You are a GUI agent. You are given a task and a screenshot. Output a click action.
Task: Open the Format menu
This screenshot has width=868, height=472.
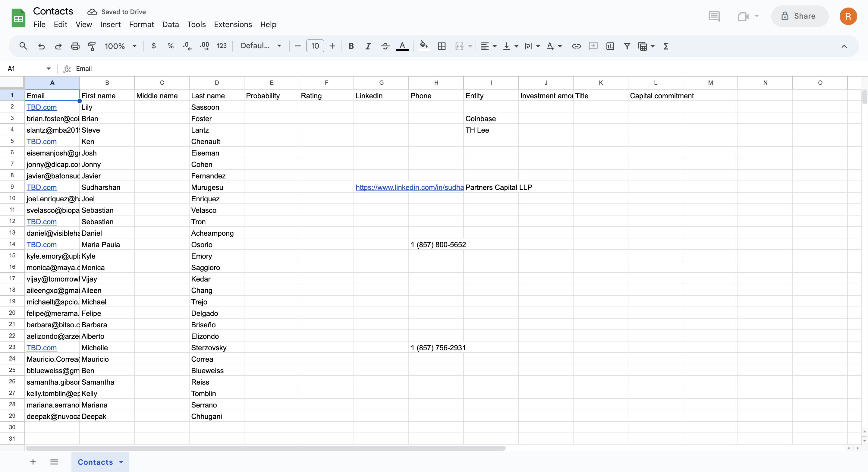click(142, 24)
